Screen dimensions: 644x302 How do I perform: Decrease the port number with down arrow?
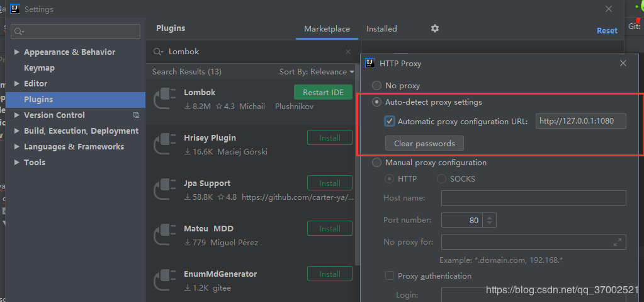(x=489, y=223)
